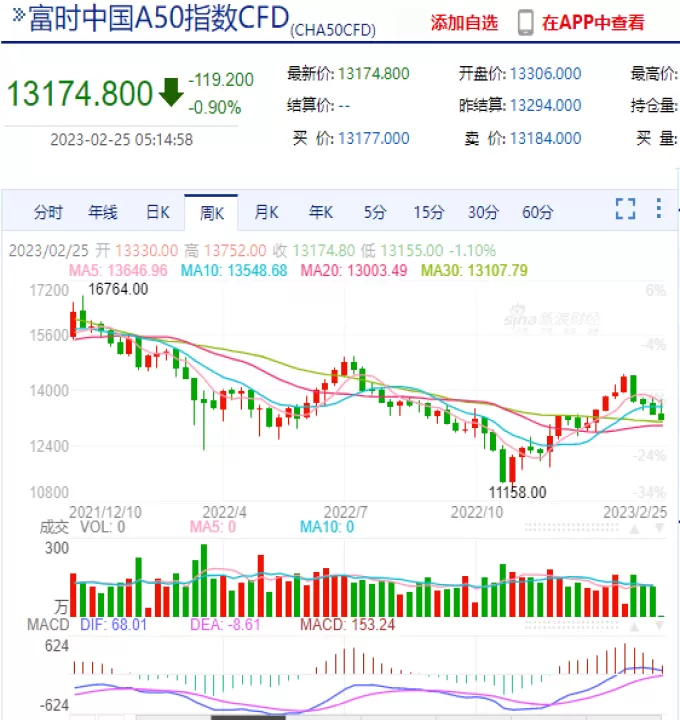Show the 15分 interval chart

pyautogui.click(x=429, y=212)
